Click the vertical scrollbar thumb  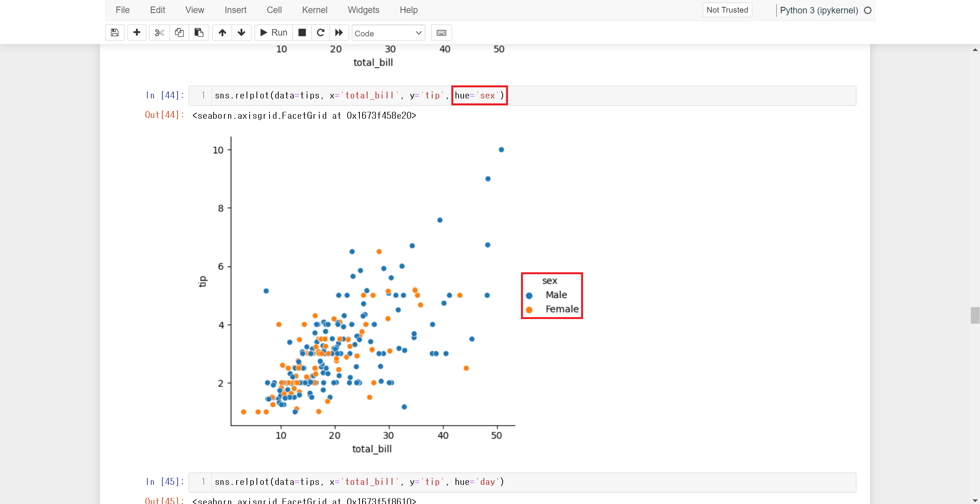pos(975,315)
